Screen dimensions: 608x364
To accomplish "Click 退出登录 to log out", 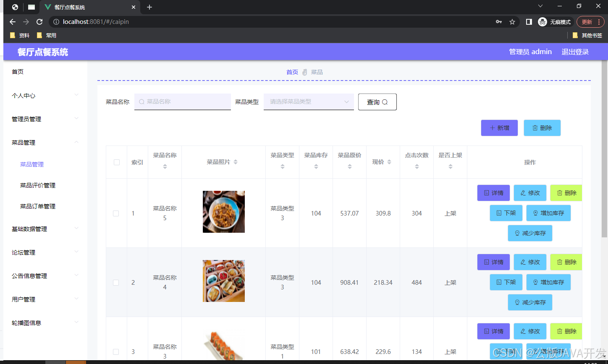I will [575, 52].
